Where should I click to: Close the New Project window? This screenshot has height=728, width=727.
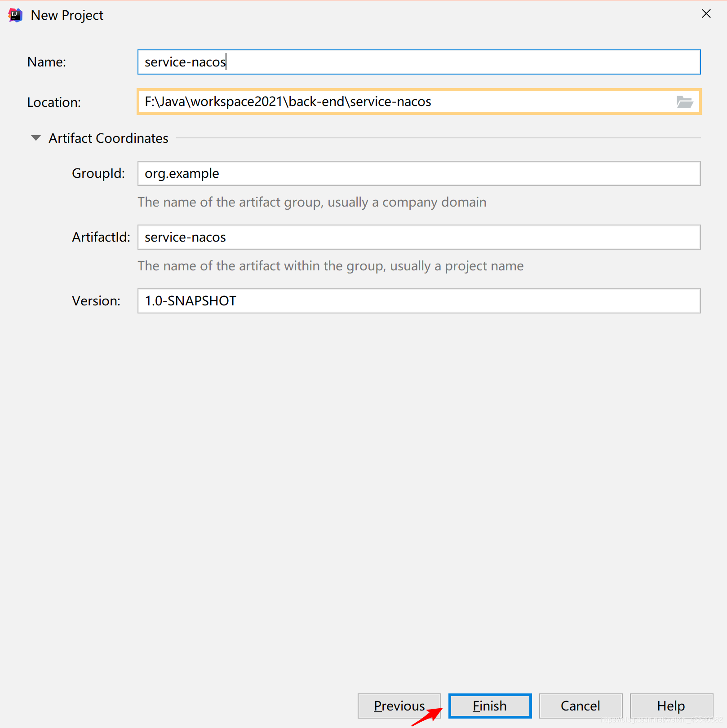706,14
